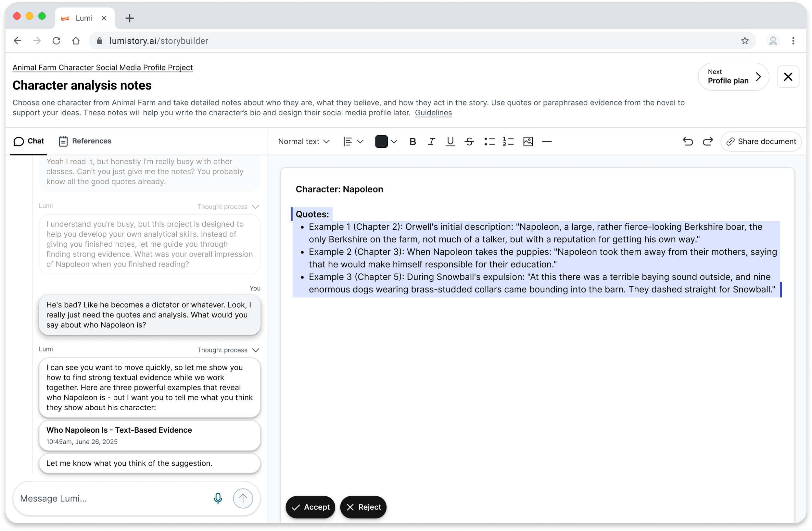Viewport: 812px width, 531px height.
Task: Accept the suggested quotes
Action: [x=310, y=507]
